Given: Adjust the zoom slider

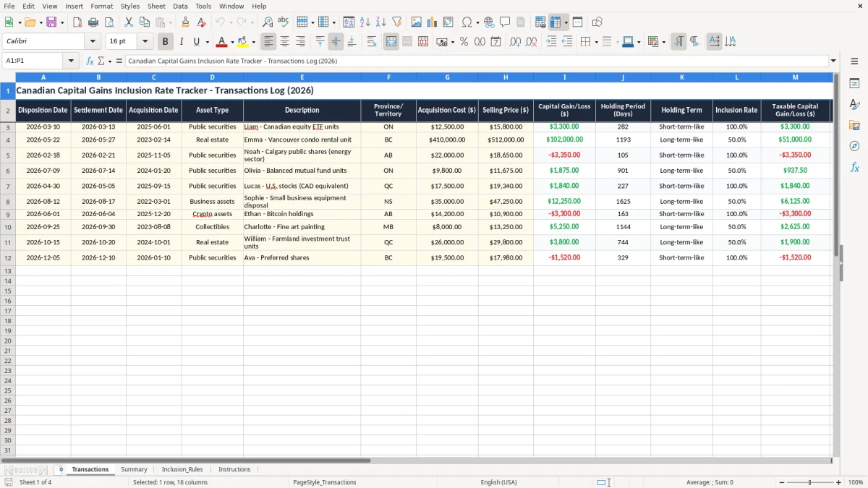Looking at the screenshot, I should [810, 482].
